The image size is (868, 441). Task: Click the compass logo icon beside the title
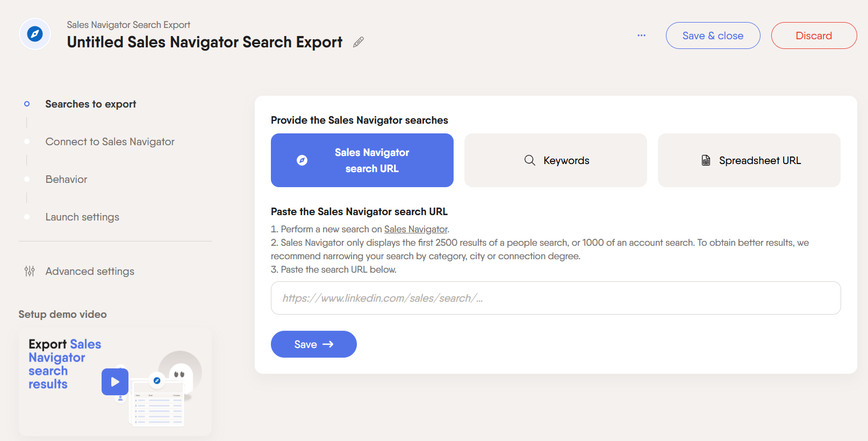pyautogui.click(x=35, y=34)
